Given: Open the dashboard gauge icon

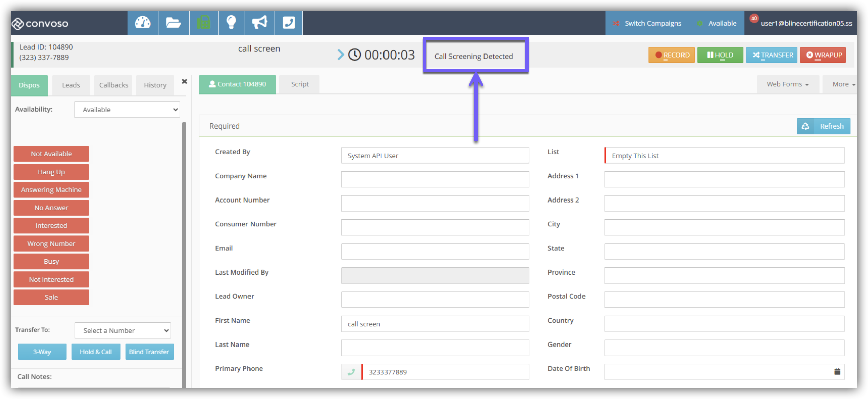Looking at the screenshot, I should (x=142, y=23).
